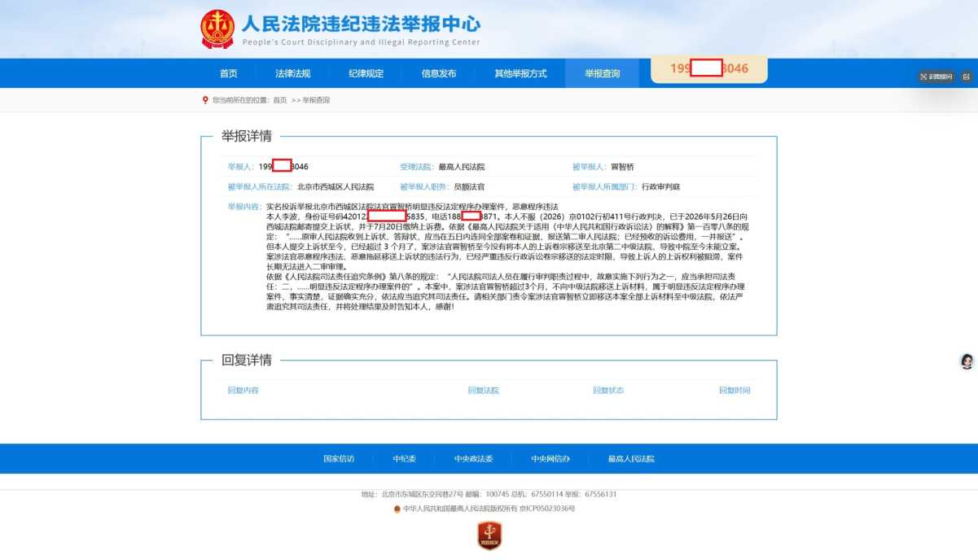The width and height of the screenshot is (978, 560).
Task: Click the red location pin icon
Action: point(205,100)
